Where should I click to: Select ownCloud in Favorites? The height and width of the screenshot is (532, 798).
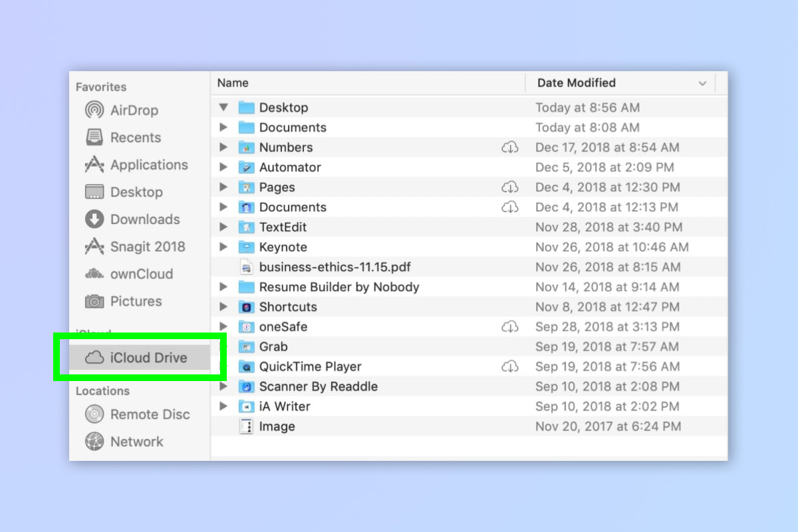click(140, 274)
